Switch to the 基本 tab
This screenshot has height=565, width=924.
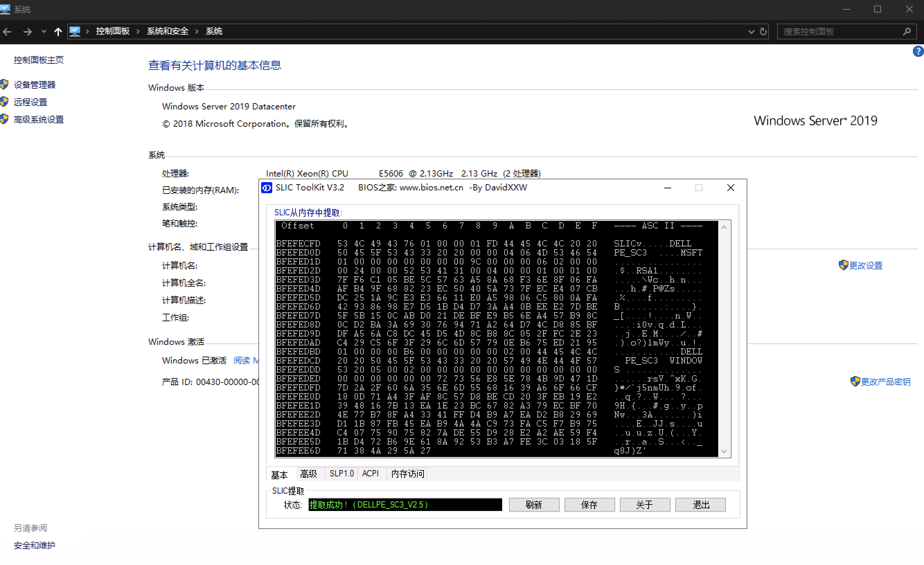[279, 475]
